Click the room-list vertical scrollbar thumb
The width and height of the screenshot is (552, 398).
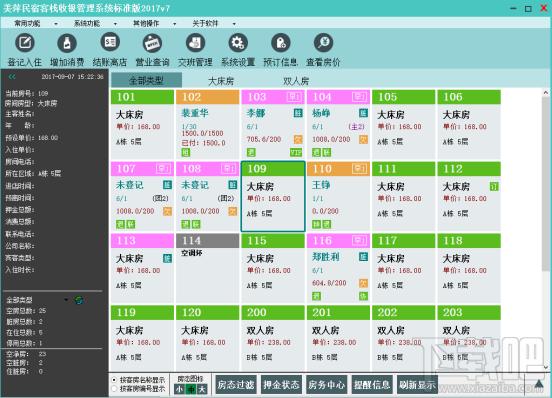(546, 185)
